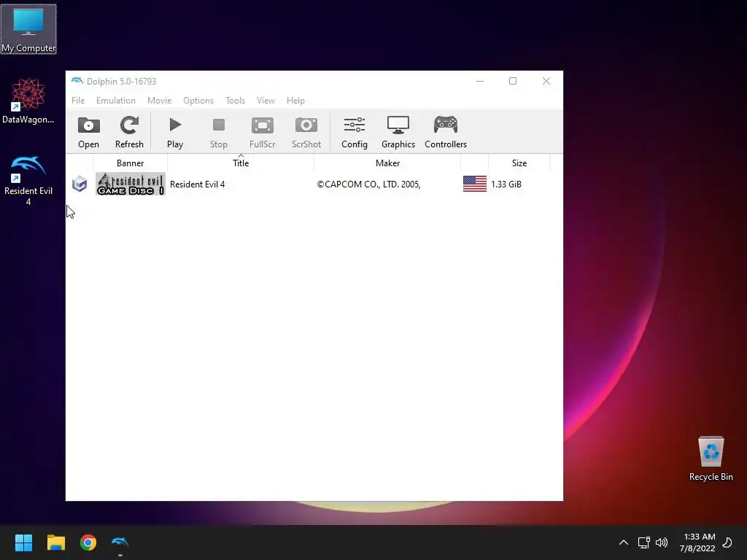Image resolution: width=747 pixels, height=560 pixels.
Task: Toggle fullscreen with the FullScr button
Action: pos(263,133)
